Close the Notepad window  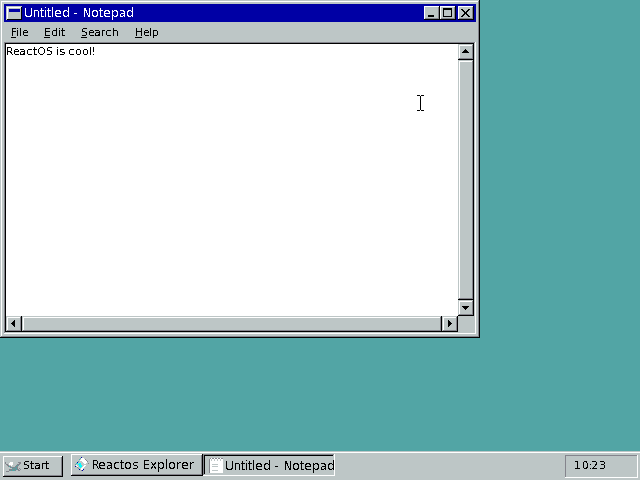[465, 13]
